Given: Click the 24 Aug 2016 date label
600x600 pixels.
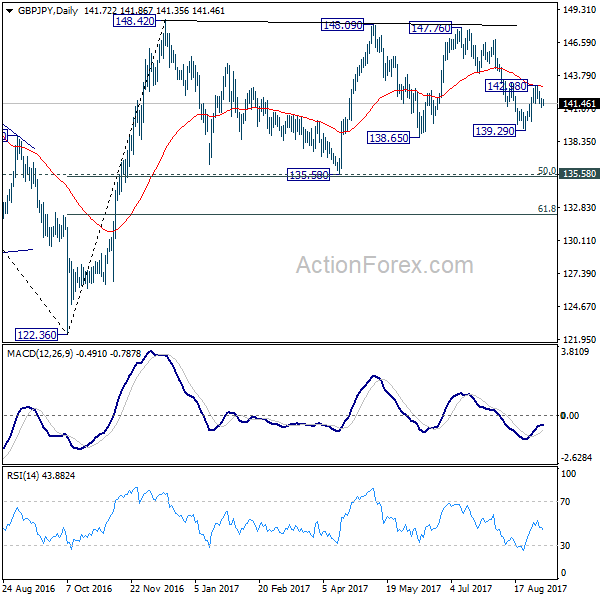Looking at the screenshot, I should [x=29, y=589].
